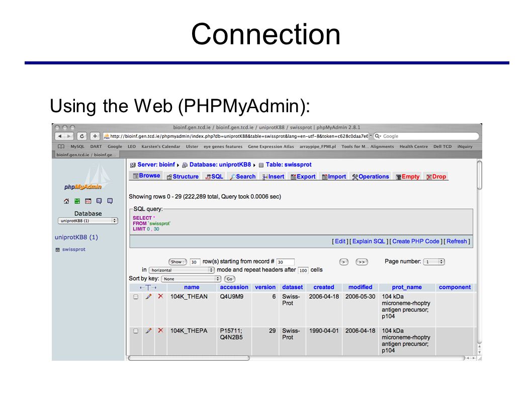Click the red Drop tab

tap(436, 177)
